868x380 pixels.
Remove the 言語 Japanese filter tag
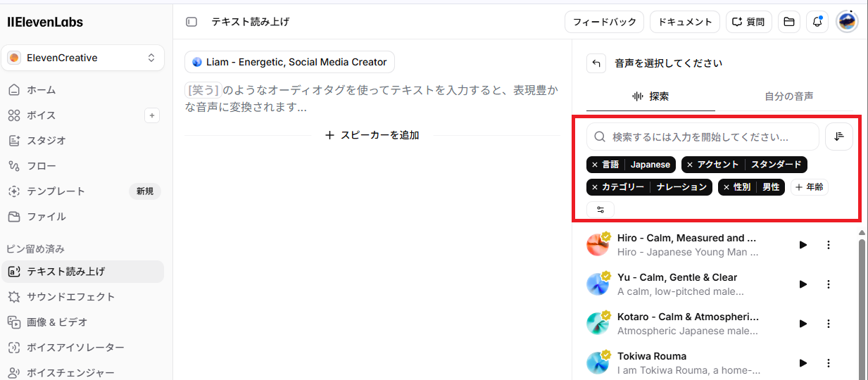595,165
